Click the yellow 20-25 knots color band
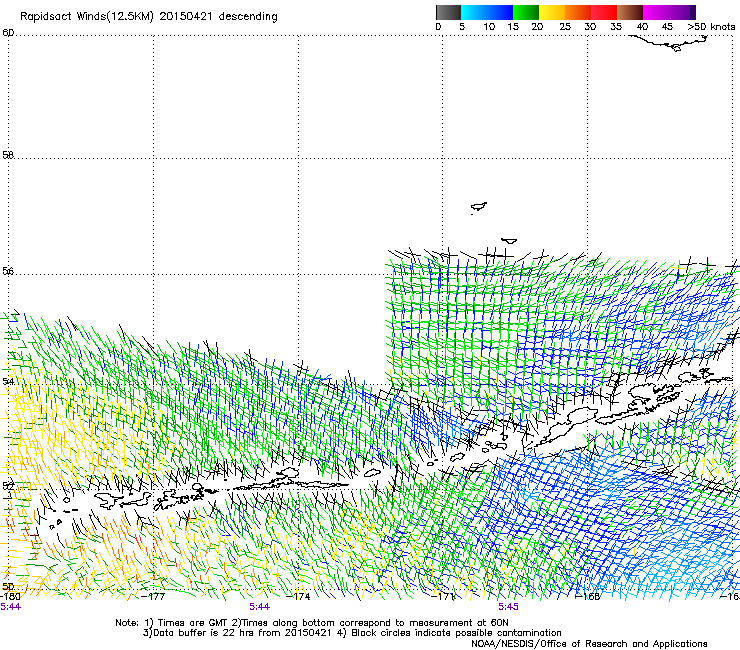This screenshot has width=740, height=650. [x=552, y=12]
